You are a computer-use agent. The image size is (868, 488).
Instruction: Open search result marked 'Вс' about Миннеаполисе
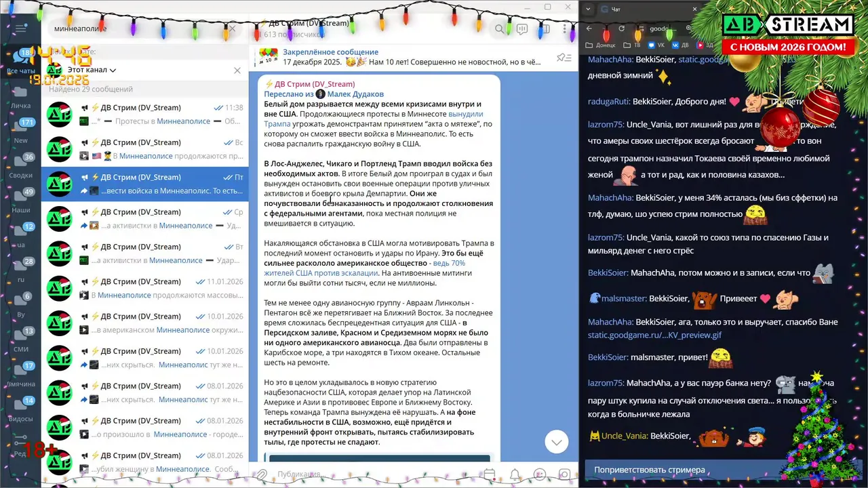click(x=144, y=149)
